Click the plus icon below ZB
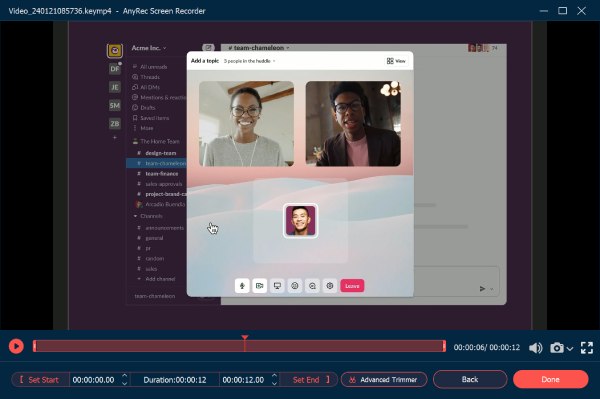The height and width of the screenshot is (399, 600). (x=115, y=137)
